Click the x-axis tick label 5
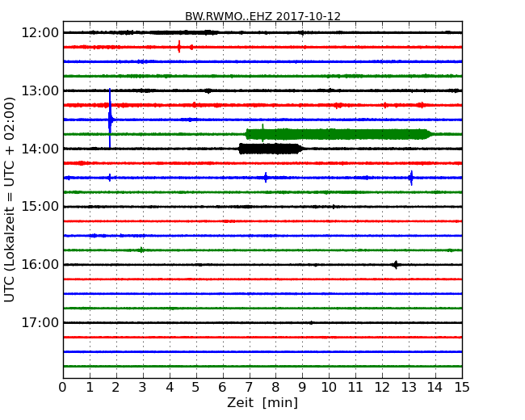 click(196, 388)
